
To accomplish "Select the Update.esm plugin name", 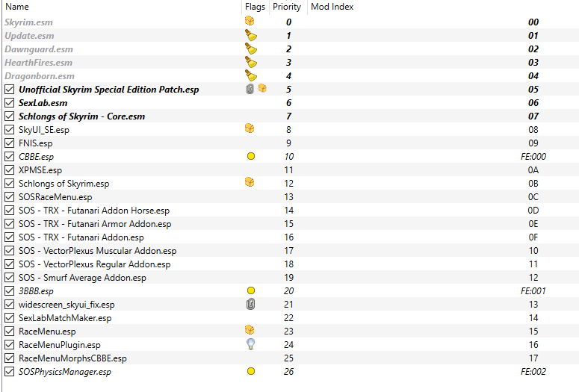I will coord(30,36).
